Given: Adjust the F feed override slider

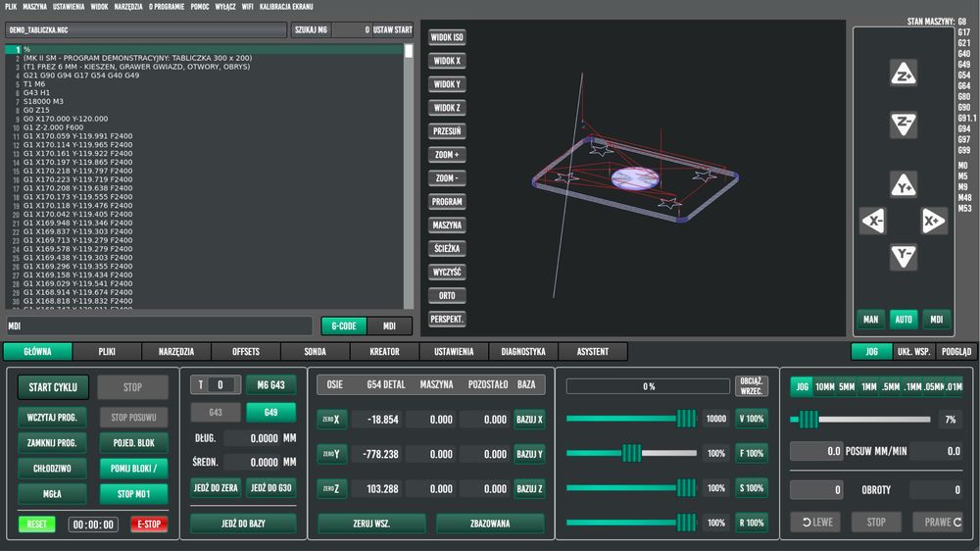Looking at the screenshot, I should (631, 453).
